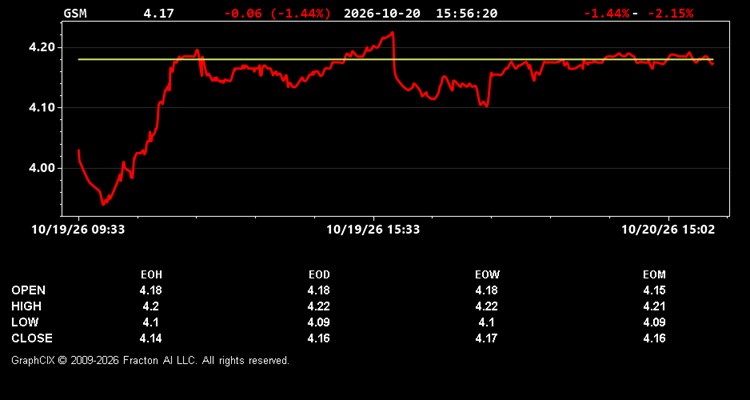The image size is (750, 400).
Task: Click the GraphCIX copyright notice
Action: [151, 360]
